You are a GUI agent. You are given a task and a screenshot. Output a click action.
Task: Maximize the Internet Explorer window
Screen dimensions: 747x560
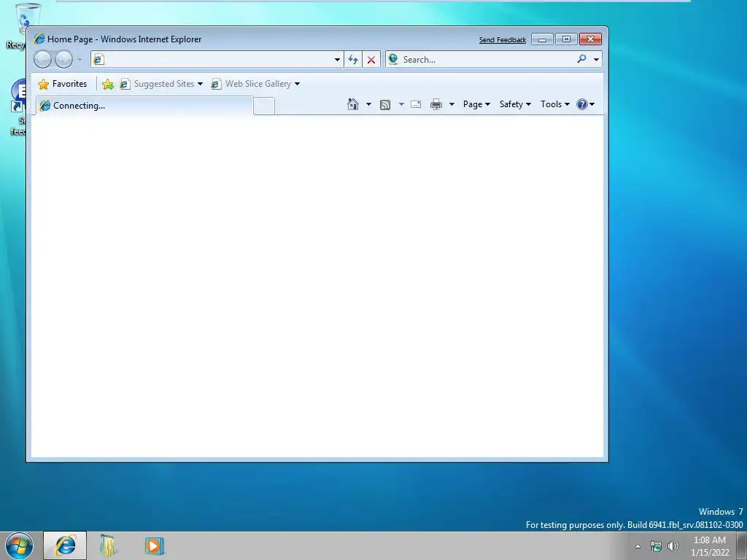click(x=566, y=39)
